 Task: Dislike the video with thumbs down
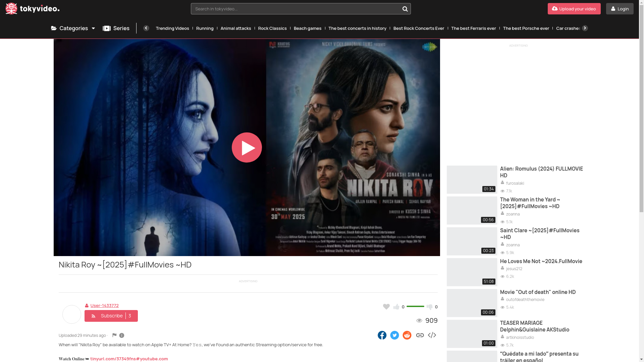pyautogui.click(x=429, y=307)
